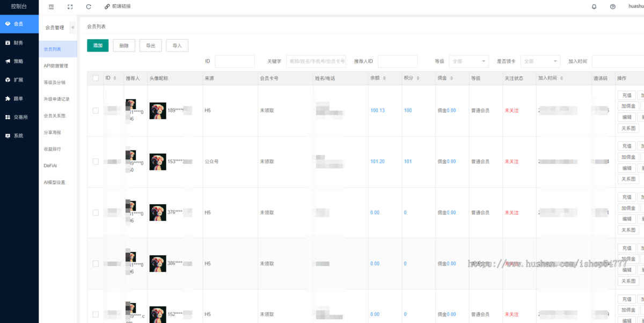The image size is (644, 323).
Task: Click the green 添加 button
Action: click(98, 46)
